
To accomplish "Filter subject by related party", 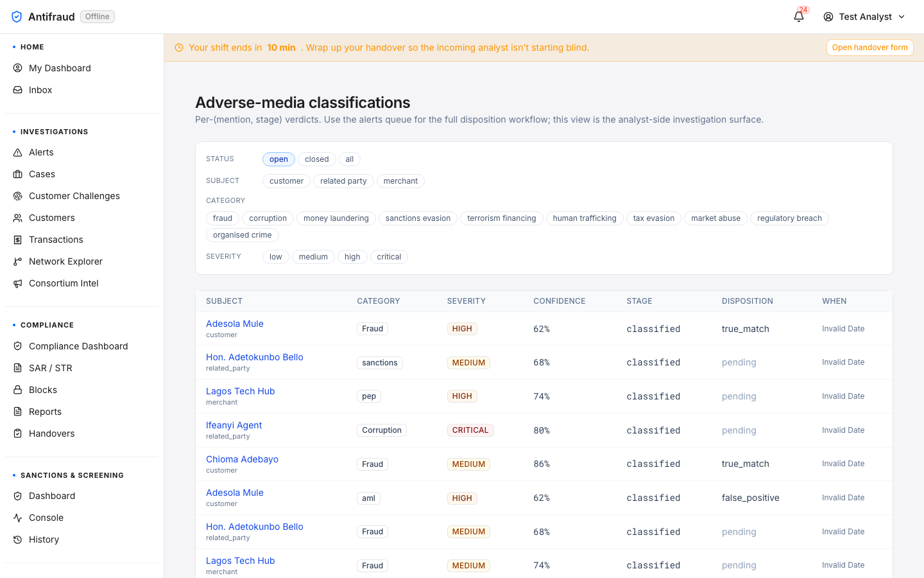I will 343,181.
